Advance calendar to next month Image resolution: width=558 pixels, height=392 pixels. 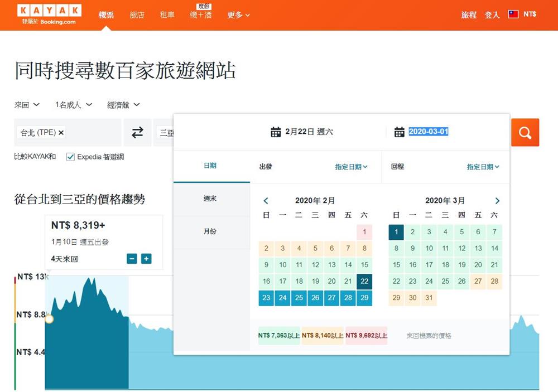[x=497, y=201]
